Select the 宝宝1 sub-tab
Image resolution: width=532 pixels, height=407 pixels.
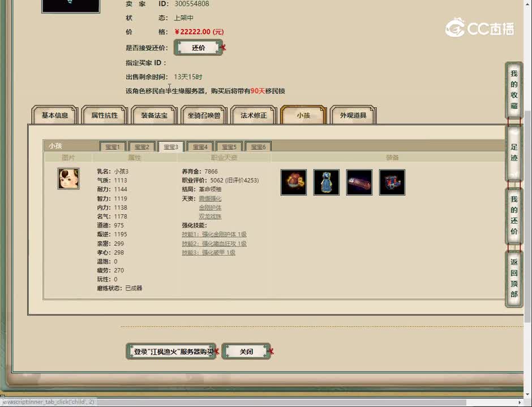(112, 147)
